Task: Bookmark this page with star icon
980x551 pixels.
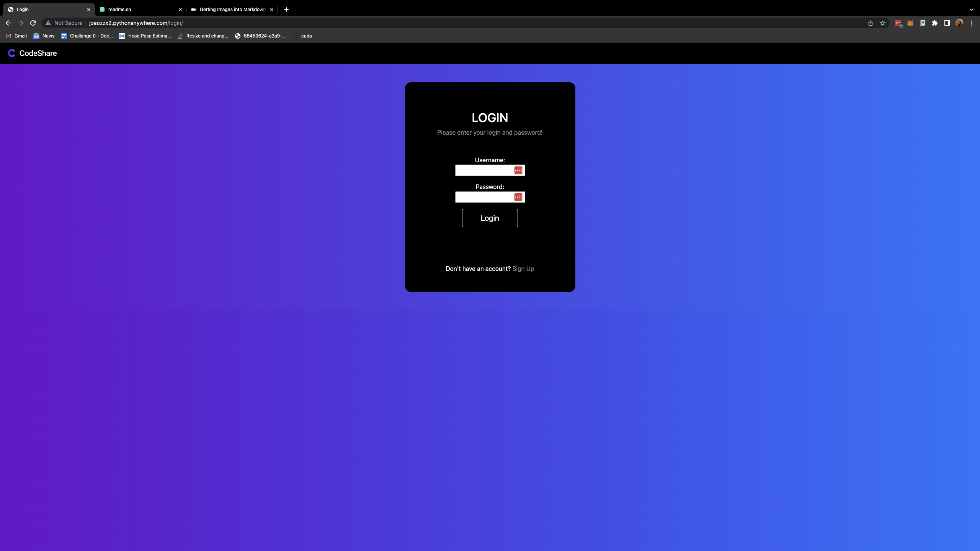Action: [883, 23]
